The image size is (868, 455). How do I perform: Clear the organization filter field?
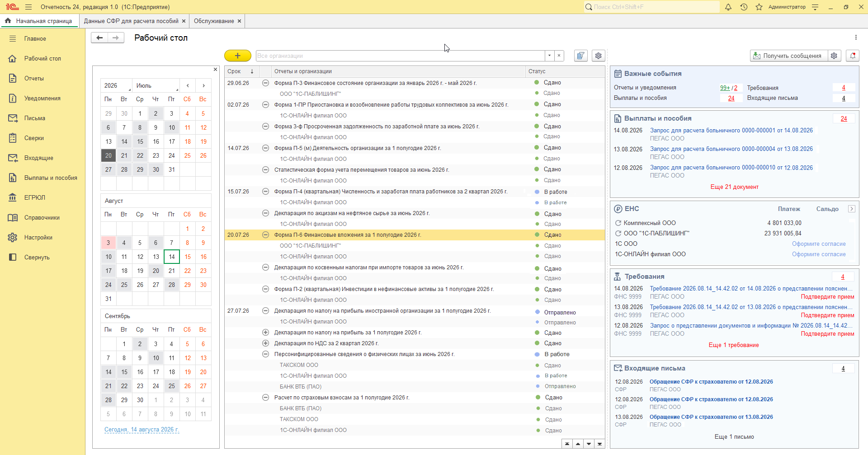coord(559,56)
